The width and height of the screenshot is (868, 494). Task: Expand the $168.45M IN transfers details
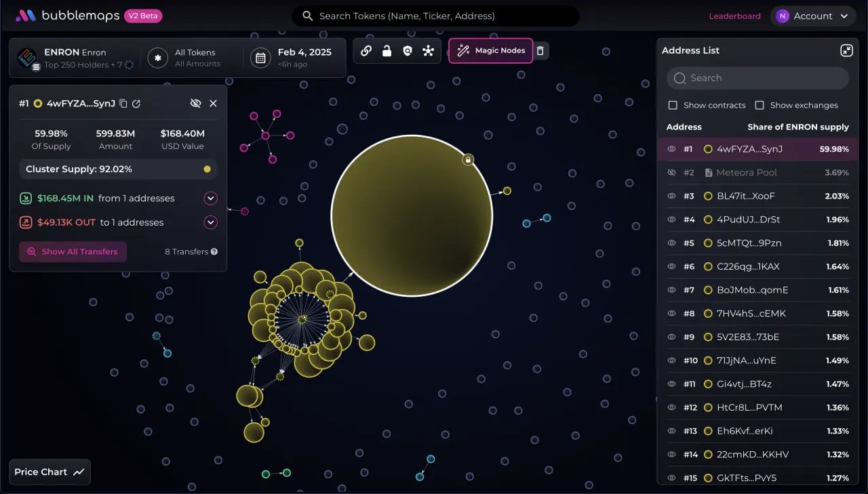pyautogui.click(x=210, y=198)
